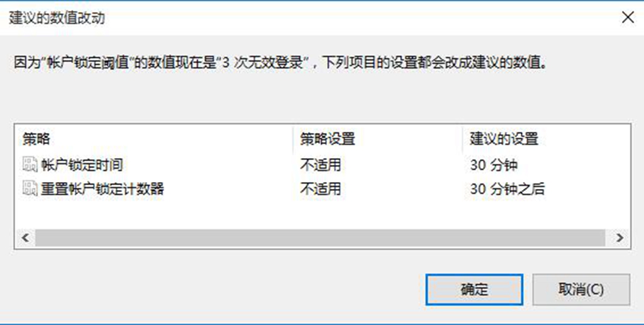
Task: Click the horizontal scrollbar right arrow
Action: click(x=619, y=238)
